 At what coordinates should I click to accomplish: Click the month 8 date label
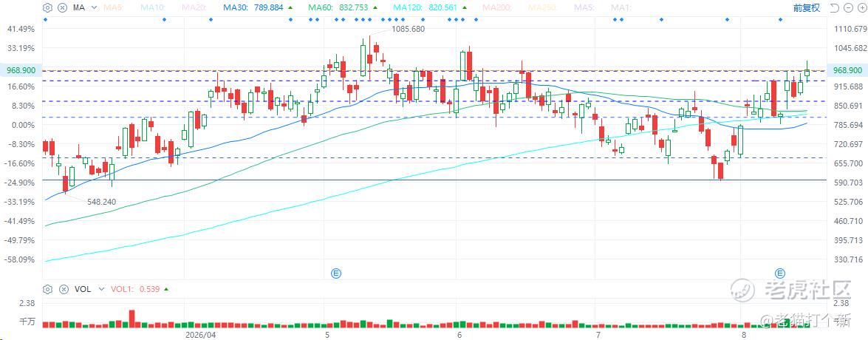click(745, 335)
